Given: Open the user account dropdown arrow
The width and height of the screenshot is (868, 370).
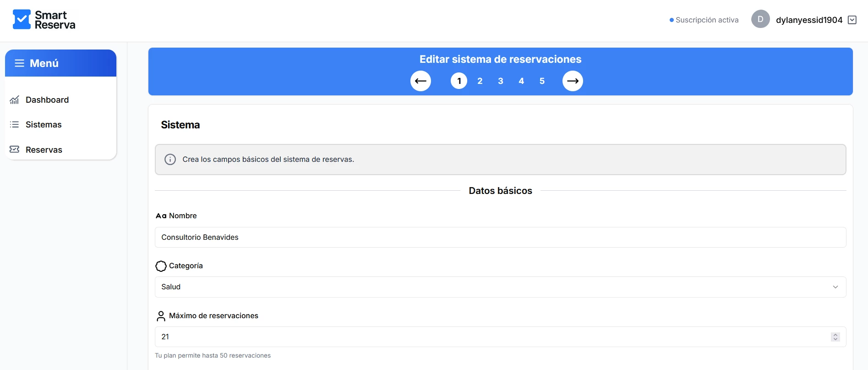Looking at the screenshot, I should click(x=852, y=20).
